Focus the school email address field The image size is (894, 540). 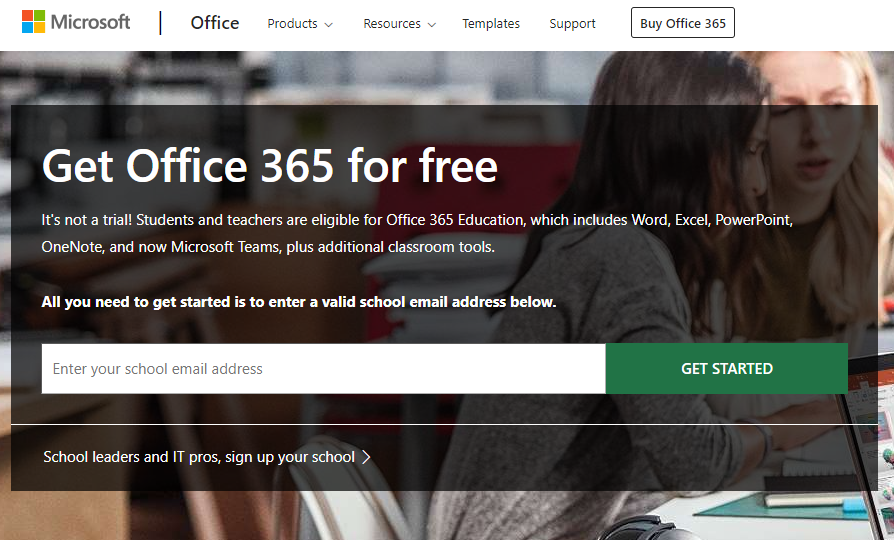(x=323, y=368)
